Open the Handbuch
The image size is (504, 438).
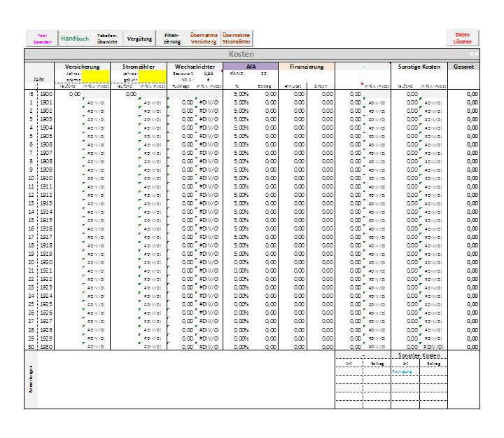pyautogui.click(x=74, y=39)
